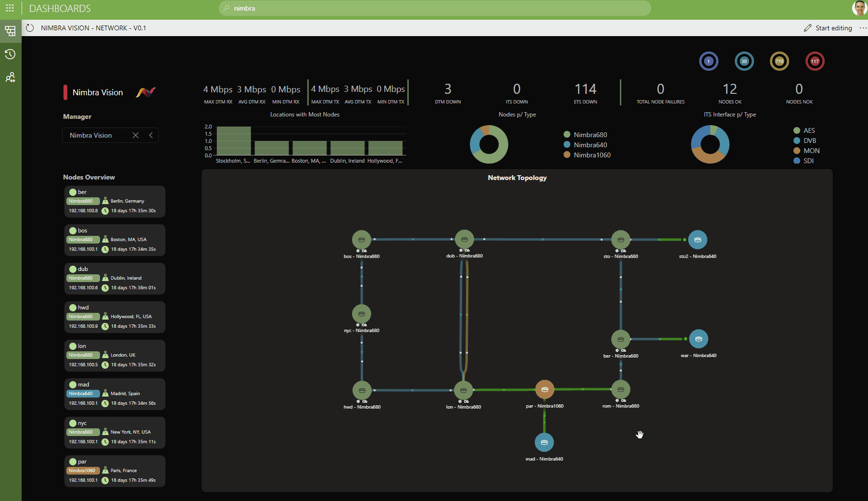Click the Dublin bar in locations chart

pos(347,148)
